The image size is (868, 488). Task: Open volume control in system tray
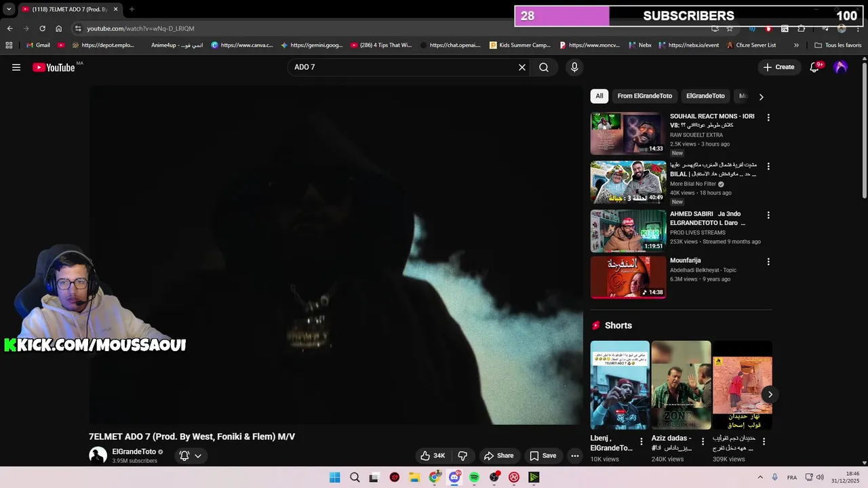[x=820, y=477]
